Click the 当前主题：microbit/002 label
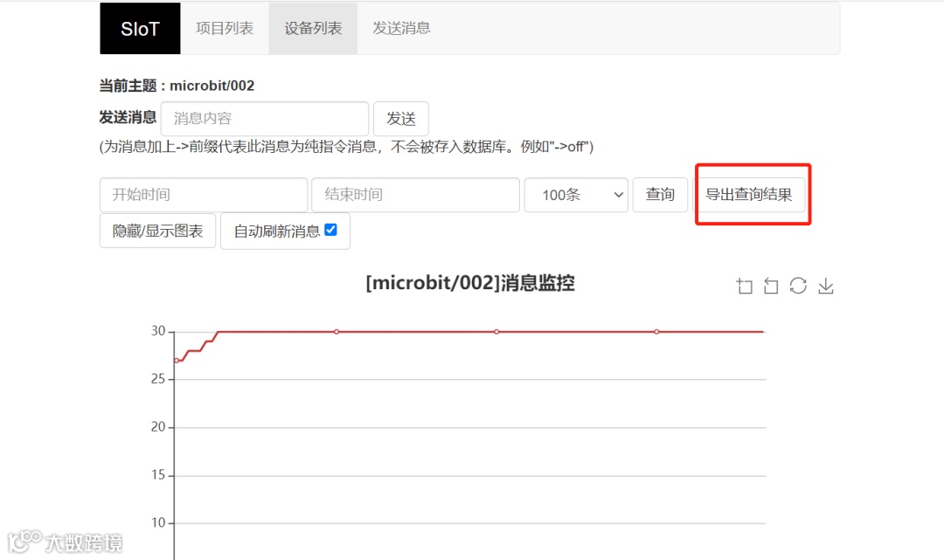 tap(177, 86)
